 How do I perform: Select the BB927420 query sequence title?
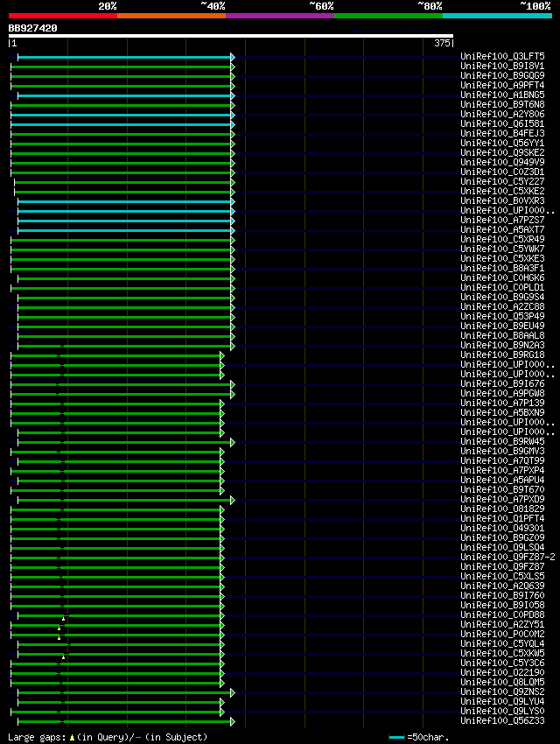pos(32,29)
